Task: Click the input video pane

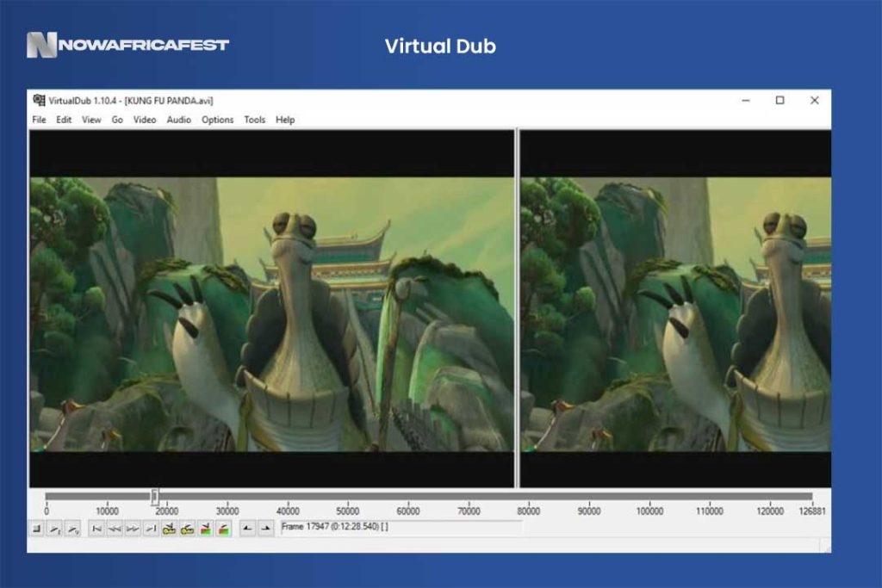Action: tap(271, 308)
